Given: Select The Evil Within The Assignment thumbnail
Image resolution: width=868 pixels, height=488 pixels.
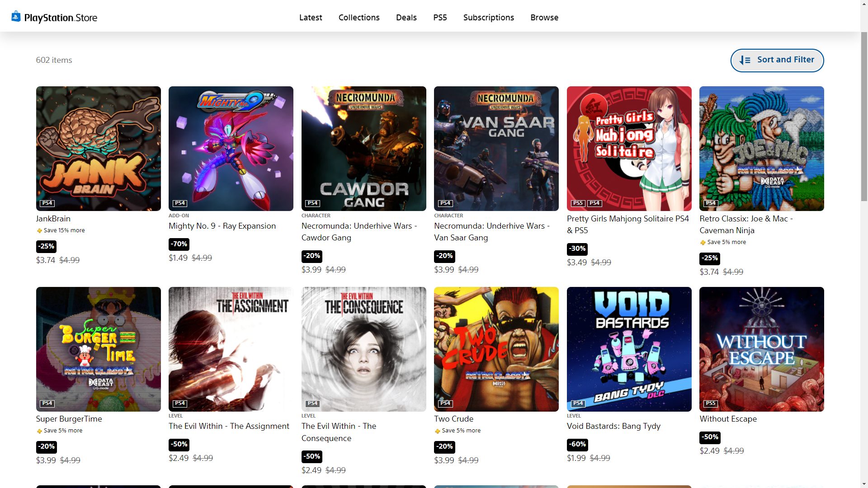Looking at the screenshot, I should (x=231, y=349).
